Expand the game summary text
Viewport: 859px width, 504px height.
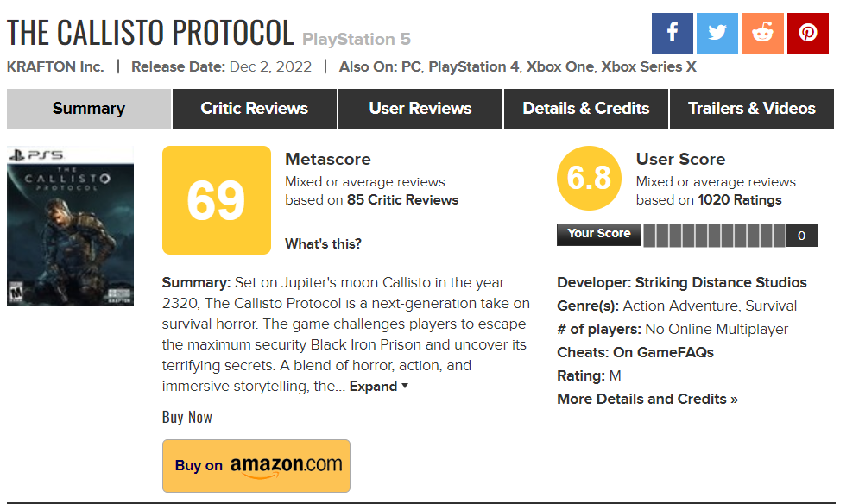(379, 387)
